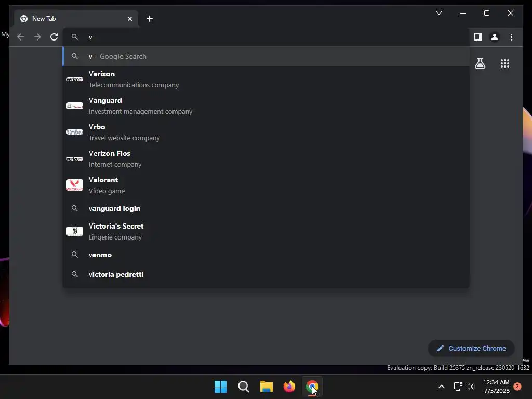
Task: Reload the current page
Action: click(x=54, y=37)
